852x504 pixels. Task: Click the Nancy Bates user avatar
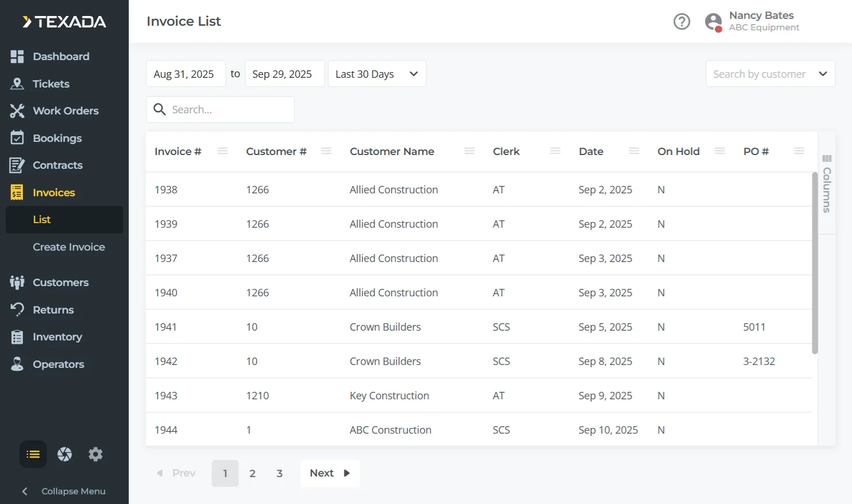click(713, 22)
